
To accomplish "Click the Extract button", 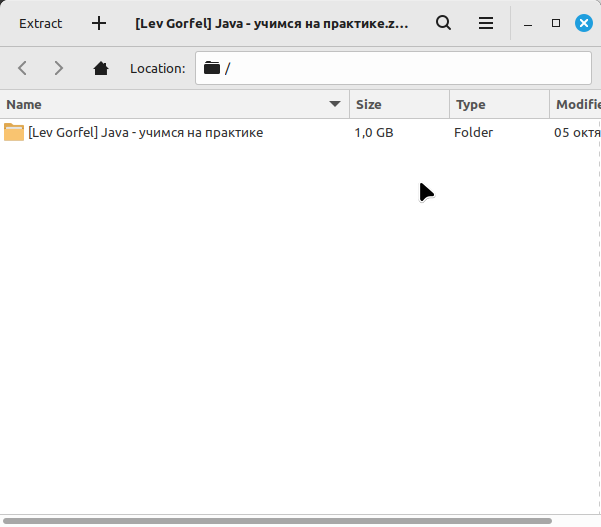I will click(40, 24).
